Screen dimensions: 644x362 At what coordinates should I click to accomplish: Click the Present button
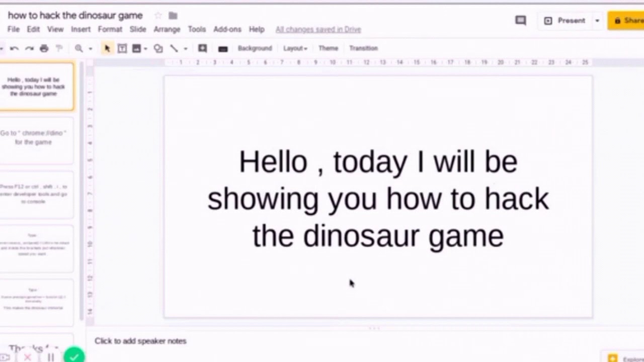(x=566, y=21)
